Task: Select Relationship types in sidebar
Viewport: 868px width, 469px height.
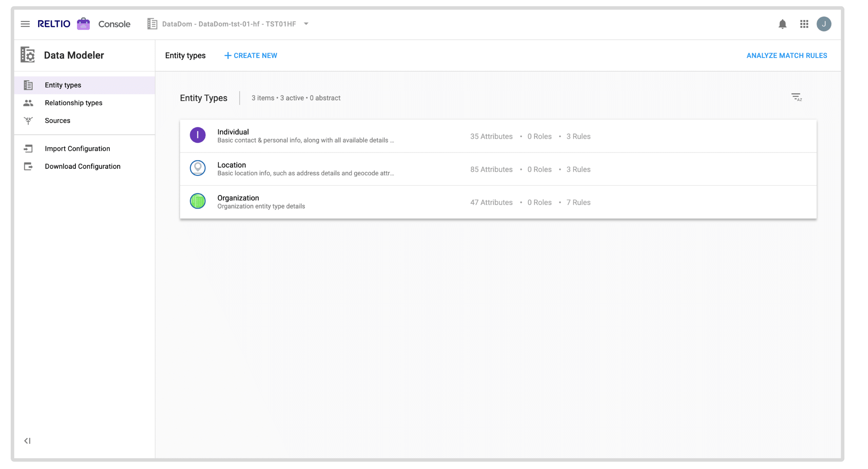Action: click(73, 103)
